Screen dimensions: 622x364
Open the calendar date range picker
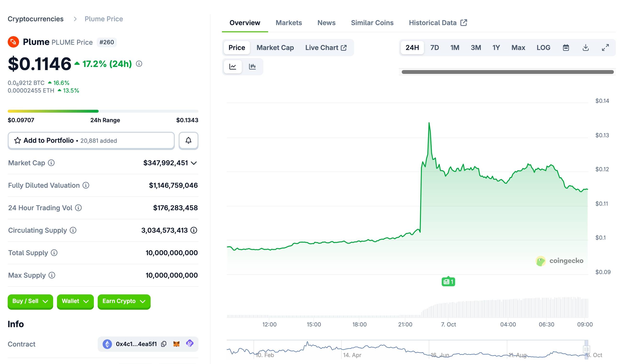pyautogui.click(x=566, y=48)
